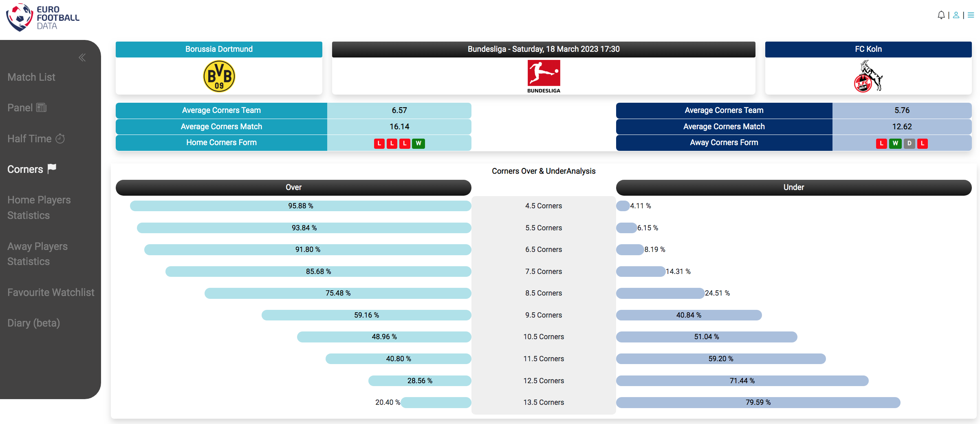The height and width of the screenshot is (424, 980).
Task: Click Borussia Dortmund team header
Action: (219, 49)
